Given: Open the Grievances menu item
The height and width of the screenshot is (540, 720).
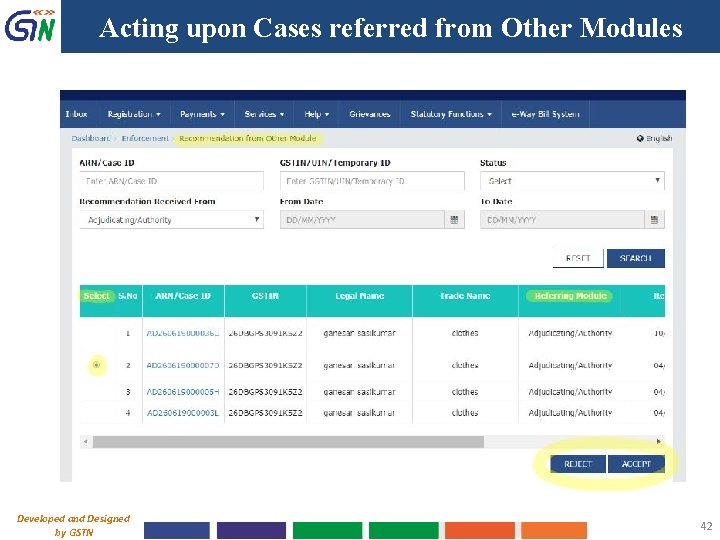Looking at the screenshot, I should (x=370, y=114).
